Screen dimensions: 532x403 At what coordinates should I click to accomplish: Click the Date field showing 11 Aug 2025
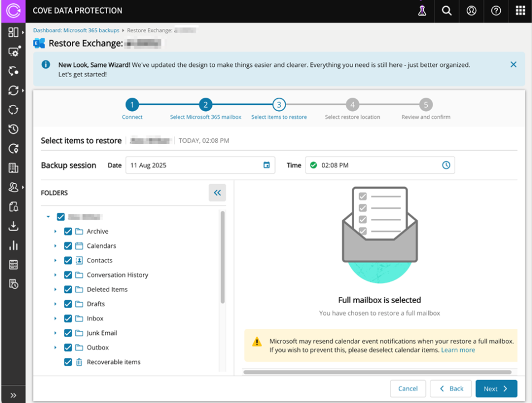point(200,165)
